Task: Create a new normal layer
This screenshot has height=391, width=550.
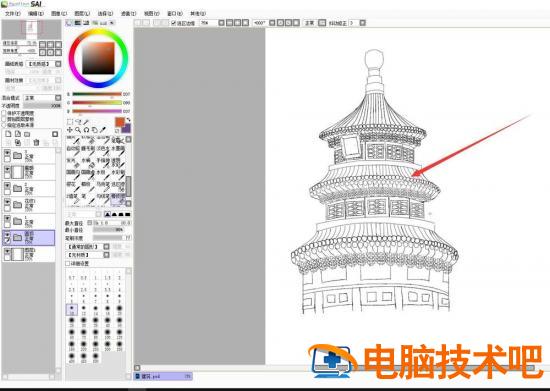Action: (8, 134)
